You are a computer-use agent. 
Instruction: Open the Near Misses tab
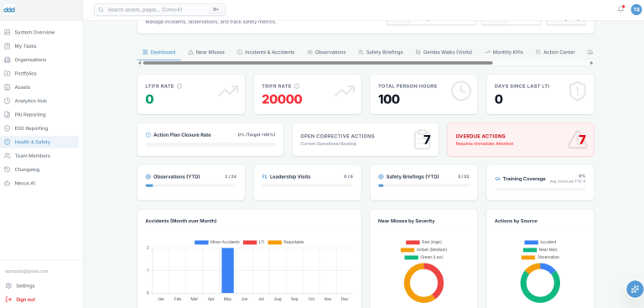206,52
